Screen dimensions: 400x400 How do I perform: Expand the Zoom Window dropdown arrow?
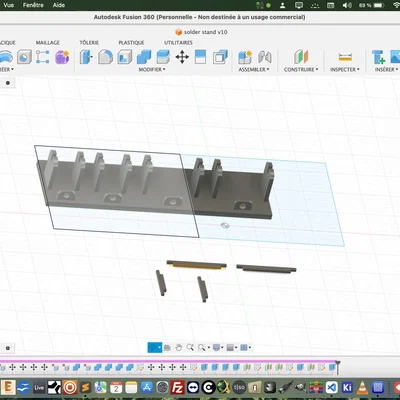(209, 348)
